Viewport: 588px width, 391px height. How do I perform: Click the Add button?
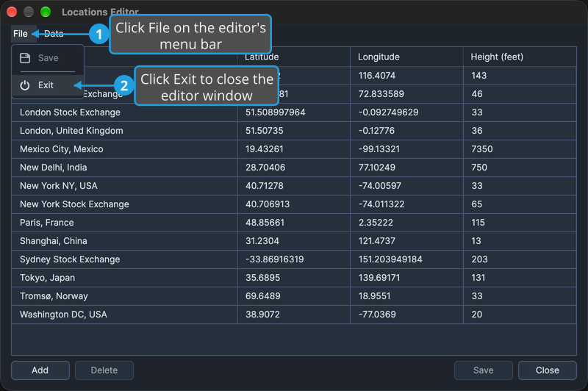[40, 370]
